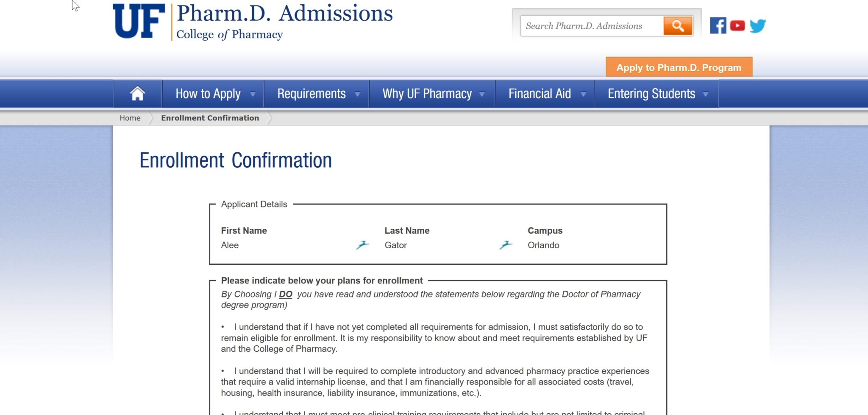This screenshot has height=415, width=868.
Task: Expand the Requirements dropdown arrow
Action: tap(357, 94)
